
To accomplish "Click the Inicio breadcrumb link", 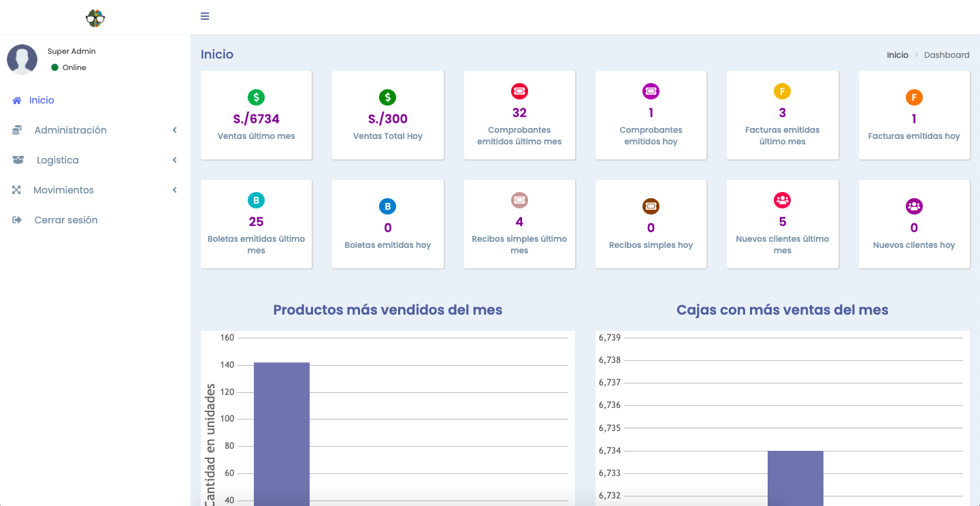I will (897, 55).
